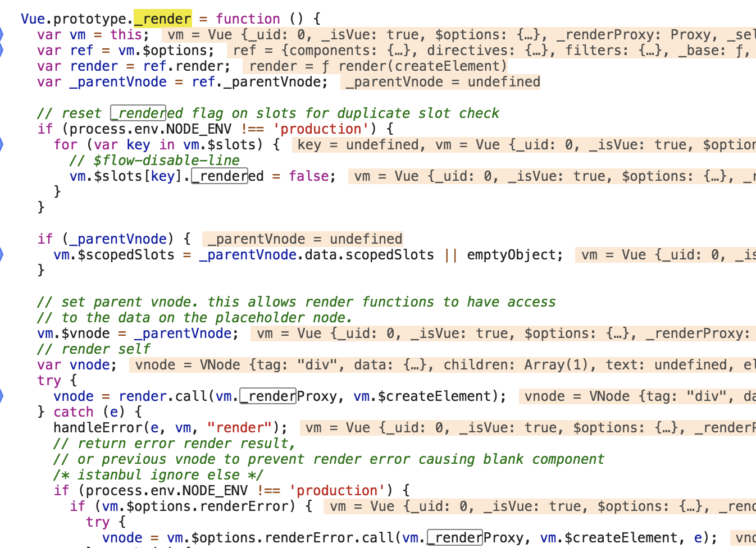Click inline value 'key = undefined' hint
Image resolution: width=756 pixels, height=548 pixels.
tap(357, 144)
